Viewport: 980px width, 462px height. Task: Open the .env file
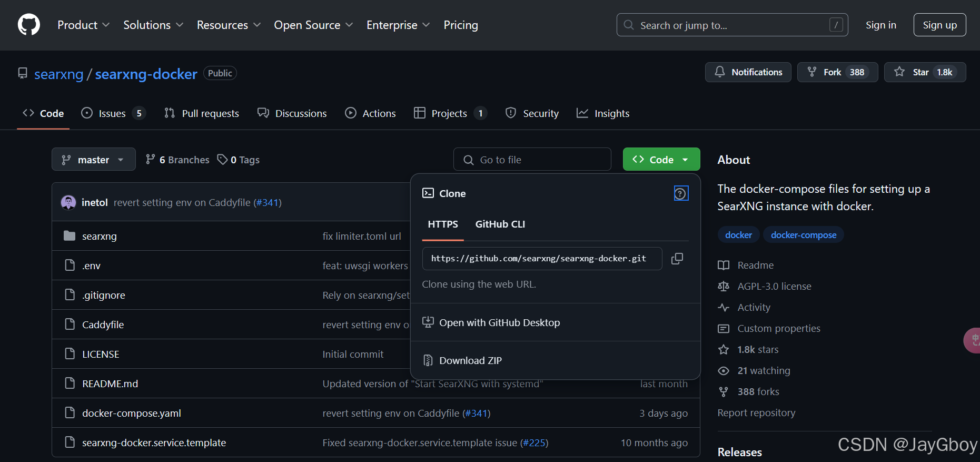click(x=91, y=266)
